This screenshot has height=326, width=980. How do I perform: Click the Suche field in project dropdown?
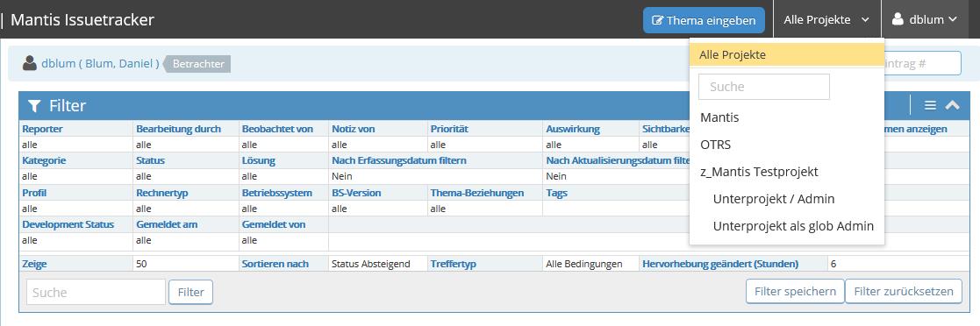(764, 87)
